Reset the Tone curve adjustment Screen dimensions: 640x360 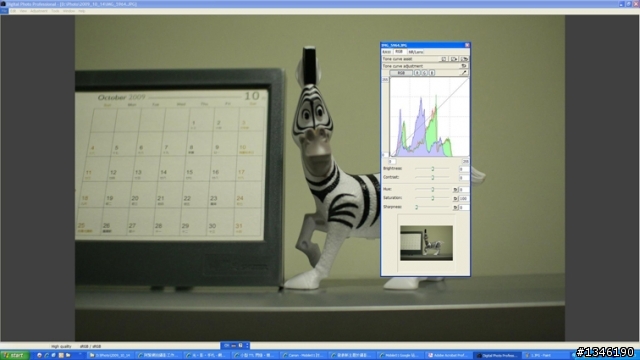pos(464,66)
